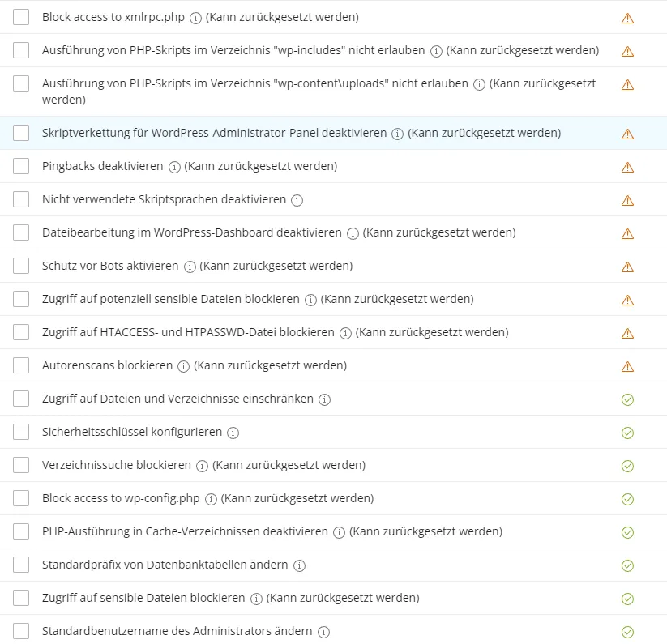Tick checkbox for Block access to xmlrpc.php
667x644 pixels.
coord(21,17)
